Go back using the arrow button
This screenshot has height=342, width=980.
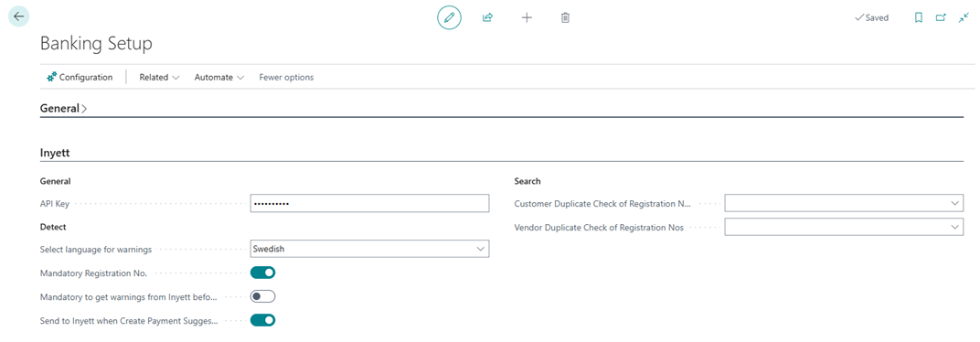point(19,16)
